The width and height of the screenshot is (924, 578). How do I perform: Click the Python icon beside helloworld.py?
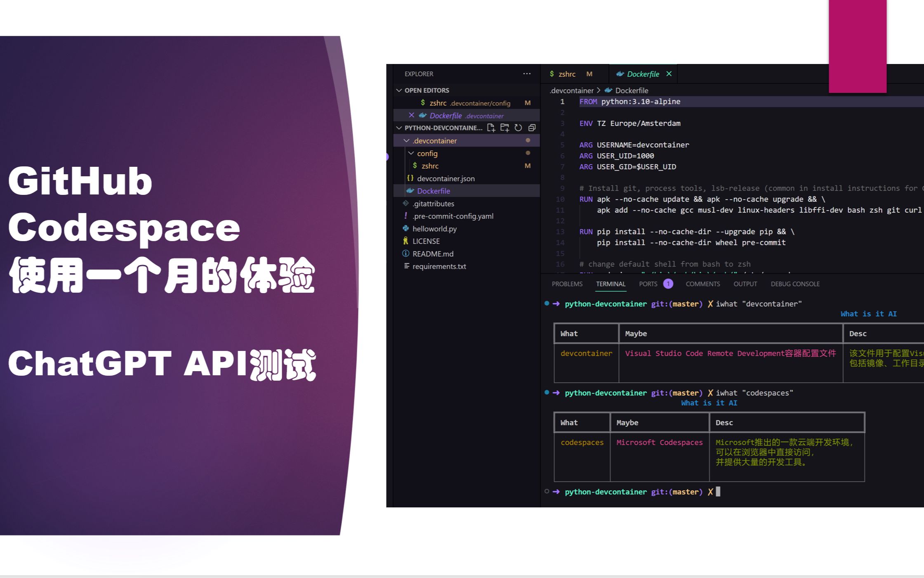(x=406, y=228)
